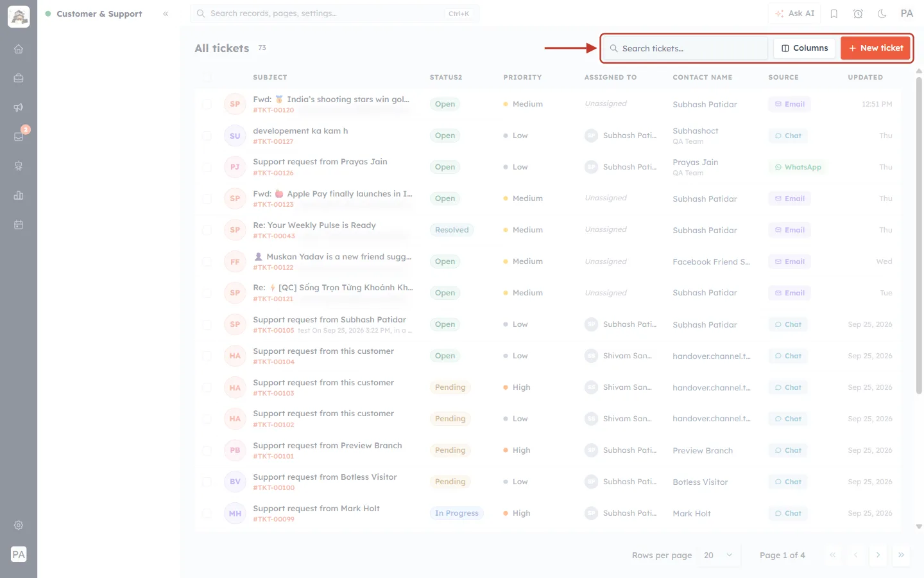
Task: Jump to the last page arrow
Action: [901, 555]
